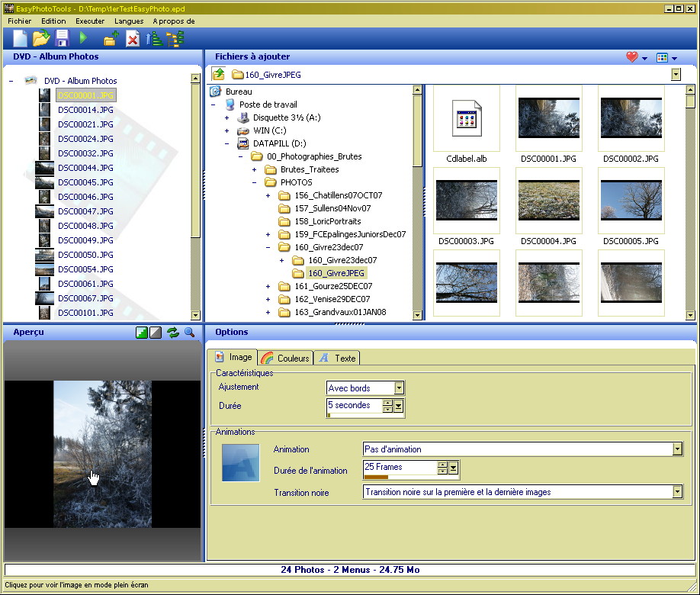Expand the 156_Chatillens07OCT07 folder
This screenshot has height=595, width=700.
pyautogui.click(x=268, y=195)
